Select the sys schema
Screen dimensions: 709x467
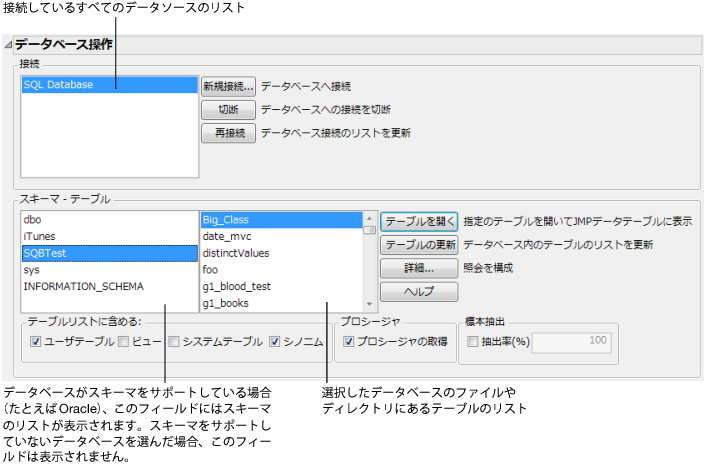coord(110,270)
